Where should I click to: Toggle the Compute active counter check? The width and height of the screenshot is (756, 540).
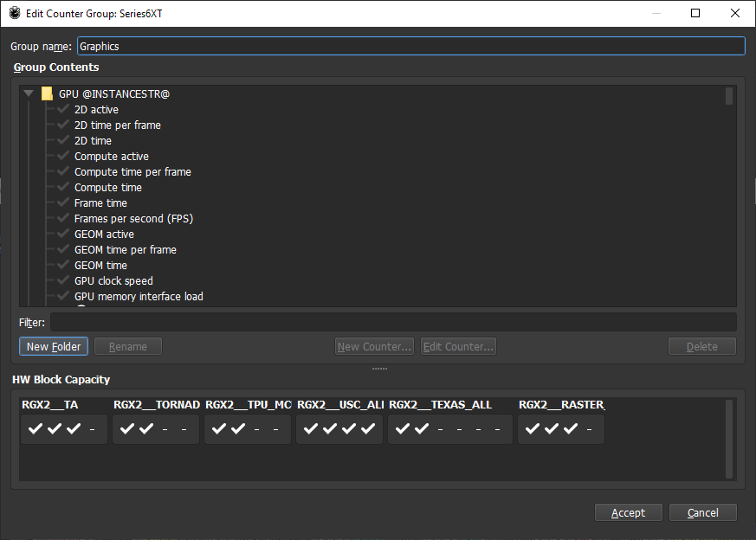(x=63, y=157)
